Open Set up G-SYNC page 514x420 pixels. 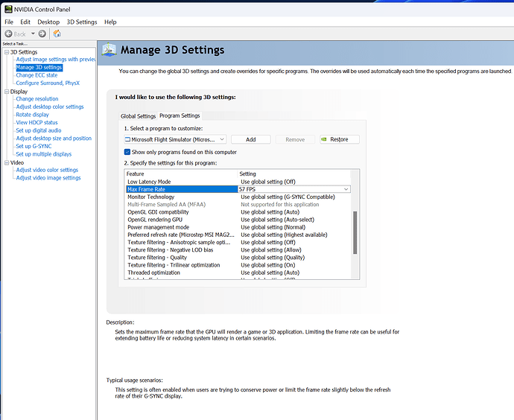[34, 146]
